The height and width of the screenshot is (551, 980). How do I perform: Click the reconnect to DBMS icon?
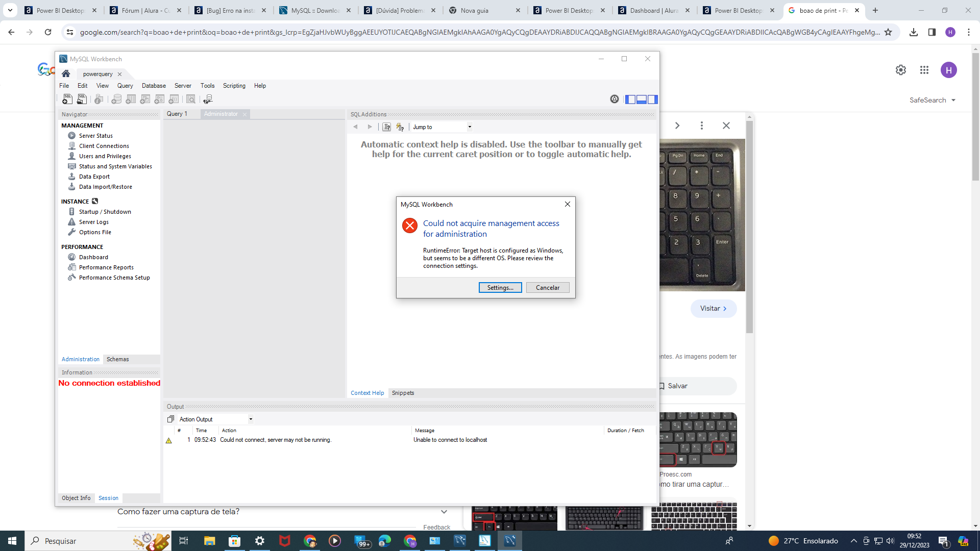(x=208, y=99)
